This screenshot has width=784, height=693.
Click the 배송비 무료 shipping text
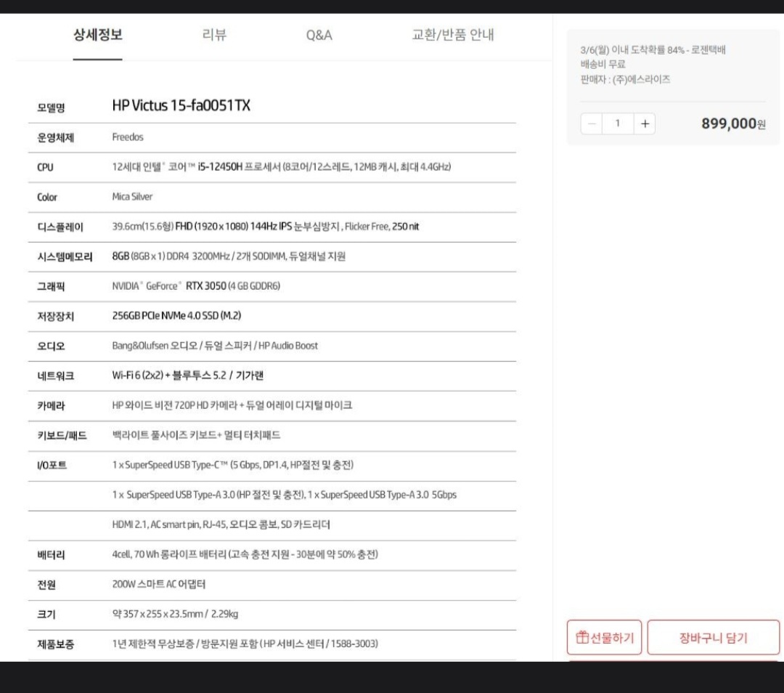pos(603,64)
